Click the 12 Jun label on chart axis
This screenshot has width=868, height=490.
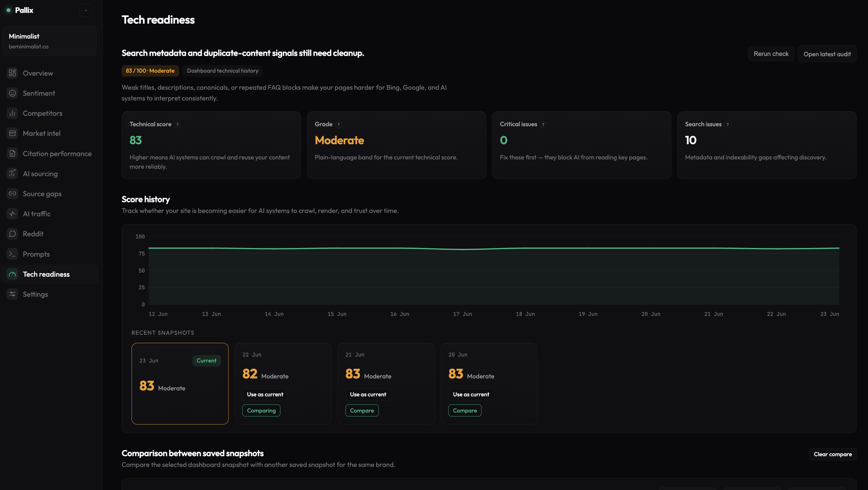point(158,314)
